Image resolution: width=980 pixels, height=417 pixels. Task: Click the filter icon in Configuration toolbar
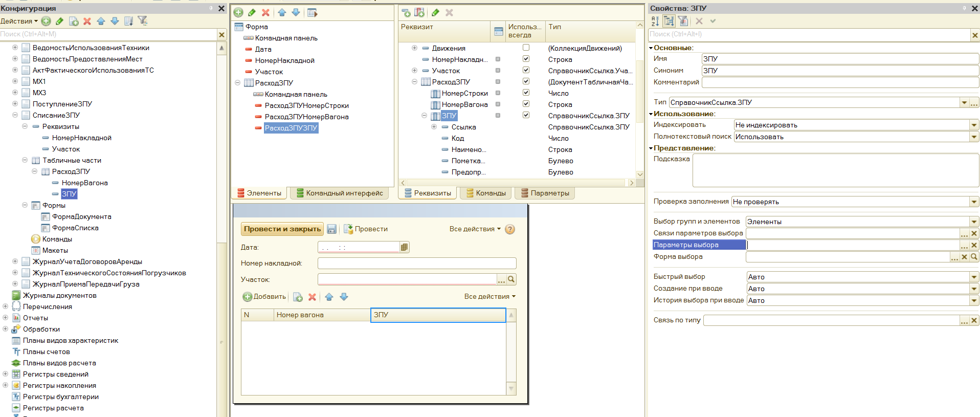click(143, 21)
